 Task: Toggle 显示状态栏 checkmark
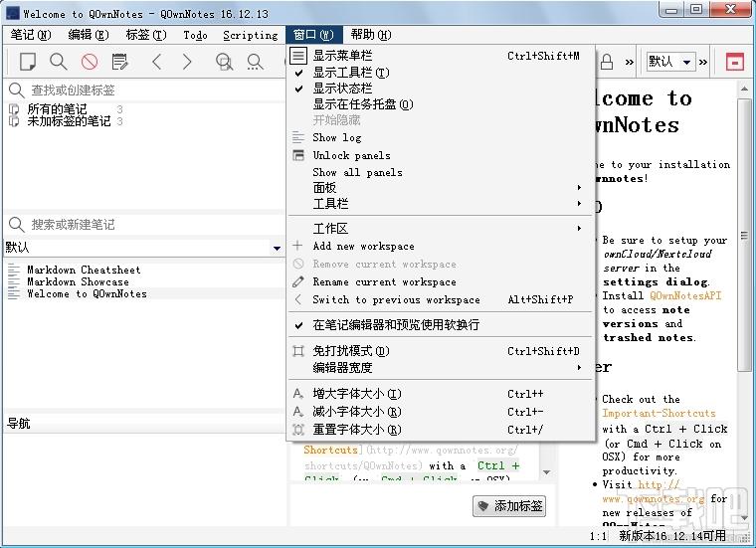pyautogui.click(x=298, y=89)
